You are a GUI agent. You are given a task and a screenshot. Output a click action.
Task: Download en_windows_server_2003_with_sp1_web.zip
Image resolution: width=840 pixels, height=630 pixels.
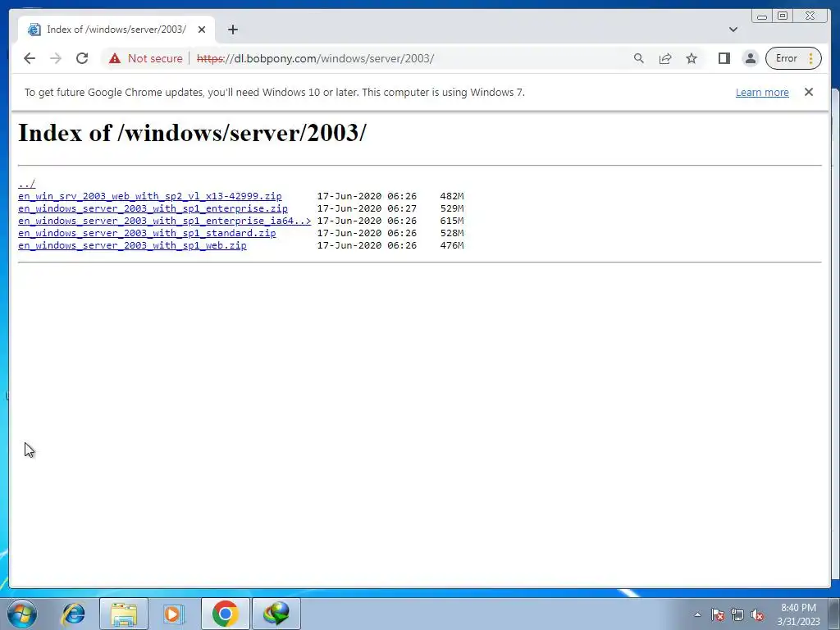click(x=132, y=245)
